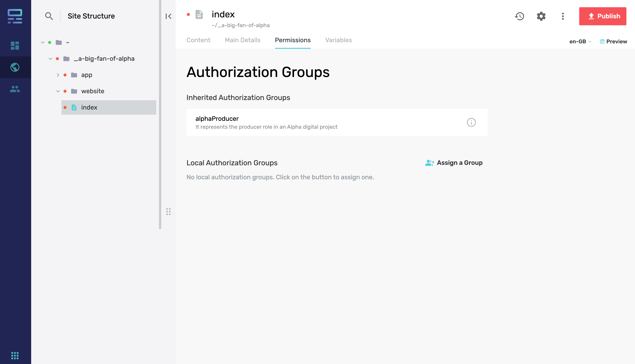Click the index page title text
635x364 pixels.
point(223,14)
